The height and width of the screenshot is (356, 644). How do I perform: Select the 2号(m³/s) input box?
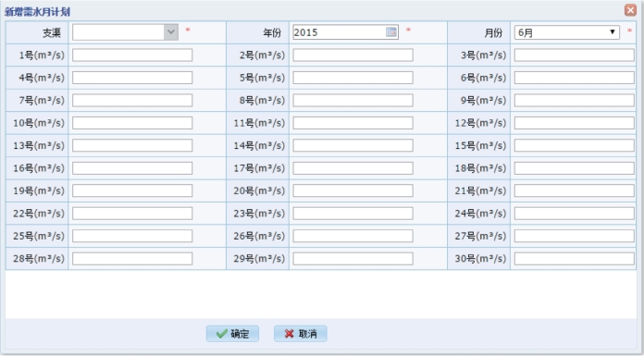click(x=353, y=55)
